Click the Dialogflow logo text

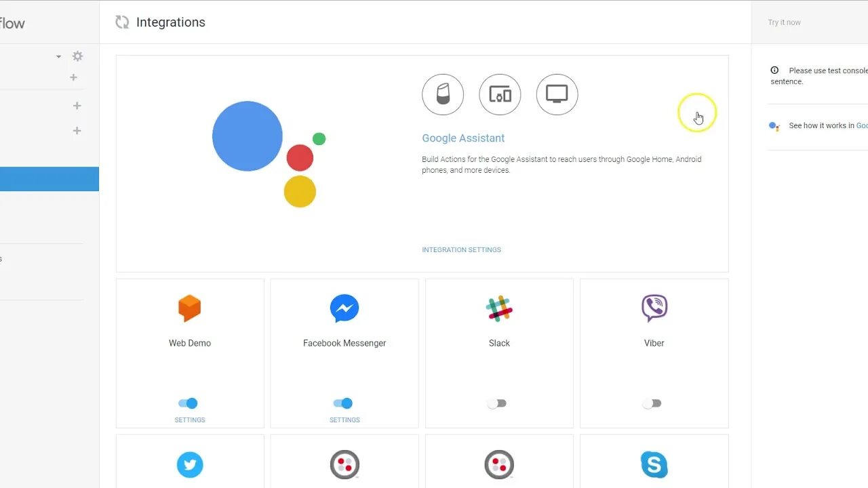(12, 23)
